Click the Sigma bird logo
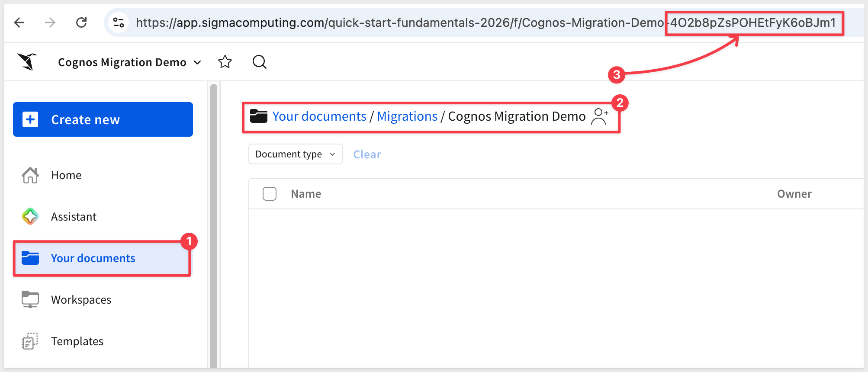Viewport: 868px width, 372px height. click(x=27, y=61)
